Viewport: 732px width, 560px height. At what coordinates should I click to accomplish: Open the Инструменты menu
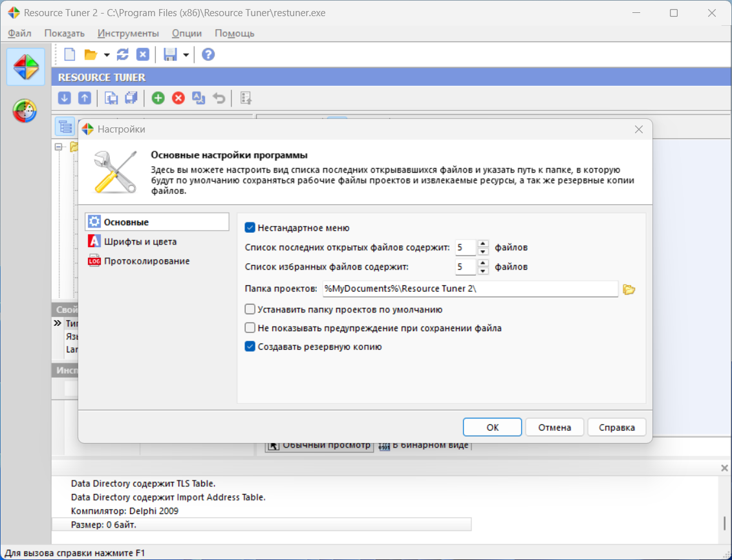(x=129, y=33)
